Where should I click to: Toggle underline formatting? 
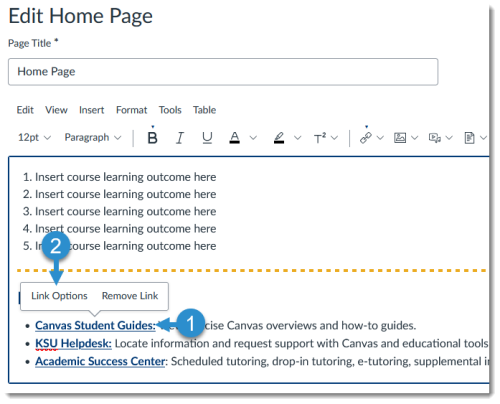point(207,137)
